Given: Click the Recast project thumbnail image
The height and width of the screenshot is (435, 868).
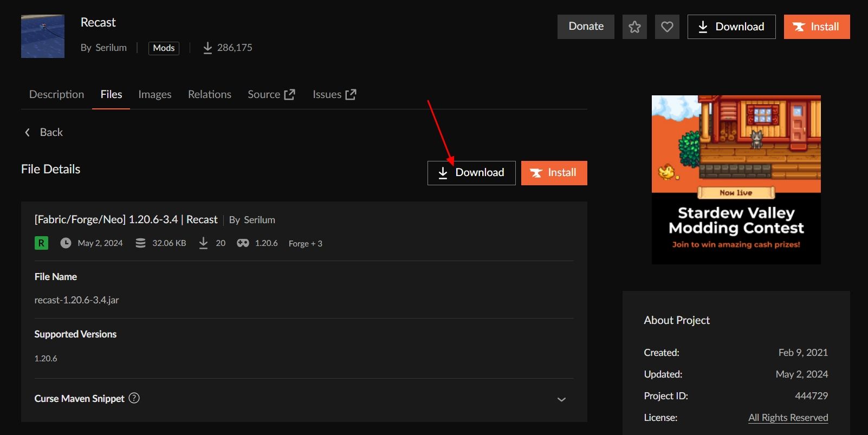Looking at the screenshot, I should pyautogui.click(x=43, y=36).
